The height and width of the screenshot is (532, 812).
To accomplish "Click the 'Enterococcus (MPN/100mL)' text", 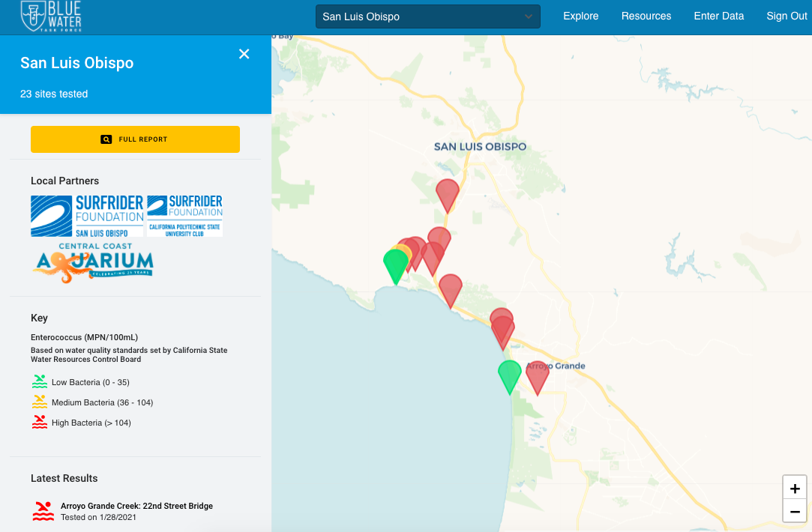I will [x=85, y=337].
